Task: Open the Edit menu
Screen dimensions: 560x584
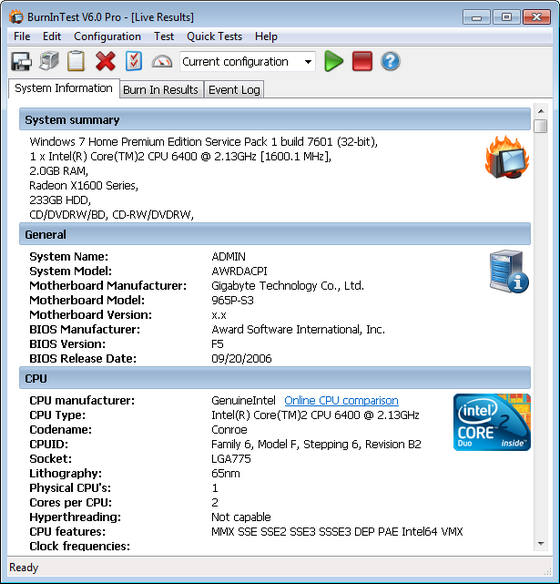Action: tap(52, 36)
